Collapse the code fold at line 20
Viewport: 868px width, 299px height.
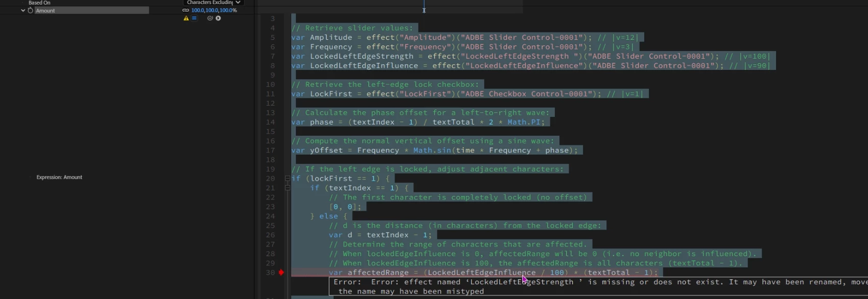[x=287, y=179]
